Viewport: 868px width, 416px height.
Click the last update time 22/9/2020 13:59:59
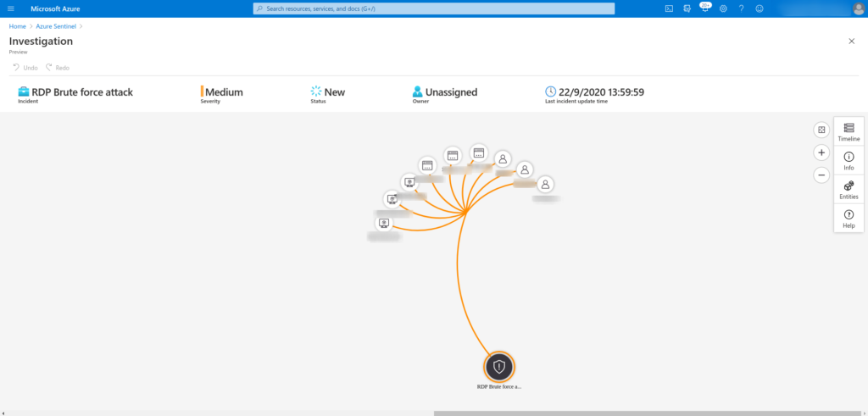click(601, 92)
